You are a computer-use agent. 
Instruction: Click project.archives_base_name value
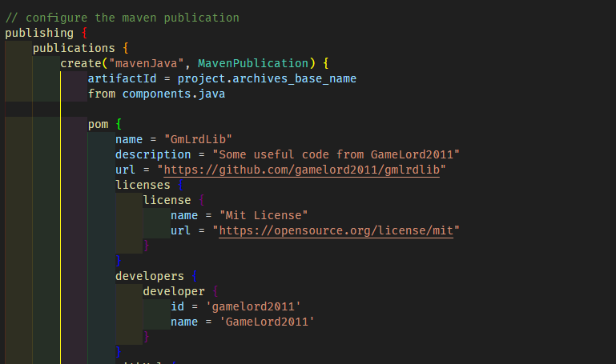pos(267,78)
